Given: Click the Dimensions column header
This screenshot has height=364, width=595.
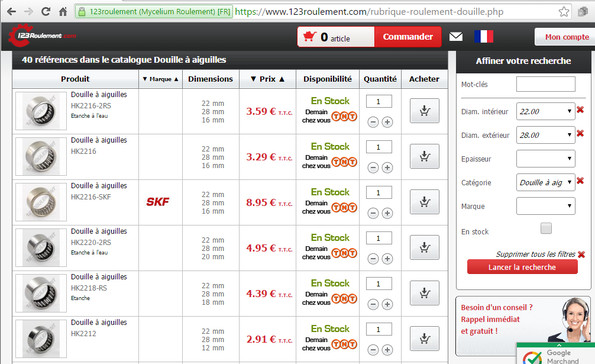Looking at the screenshot, I should coord(211,79).
